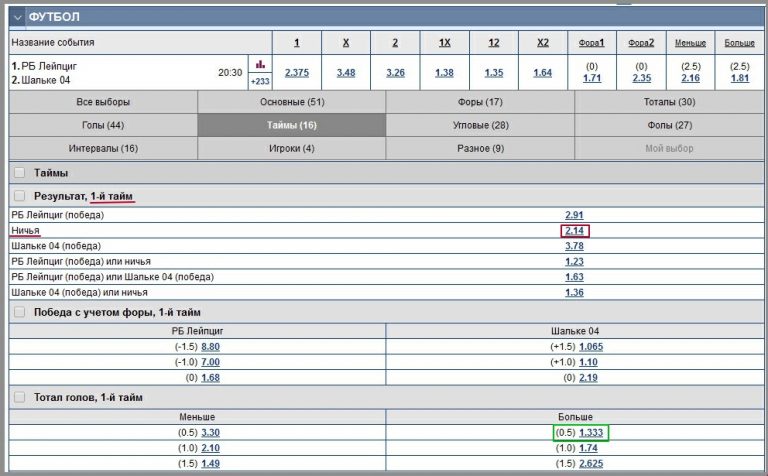Click the 1X column header

444,42
